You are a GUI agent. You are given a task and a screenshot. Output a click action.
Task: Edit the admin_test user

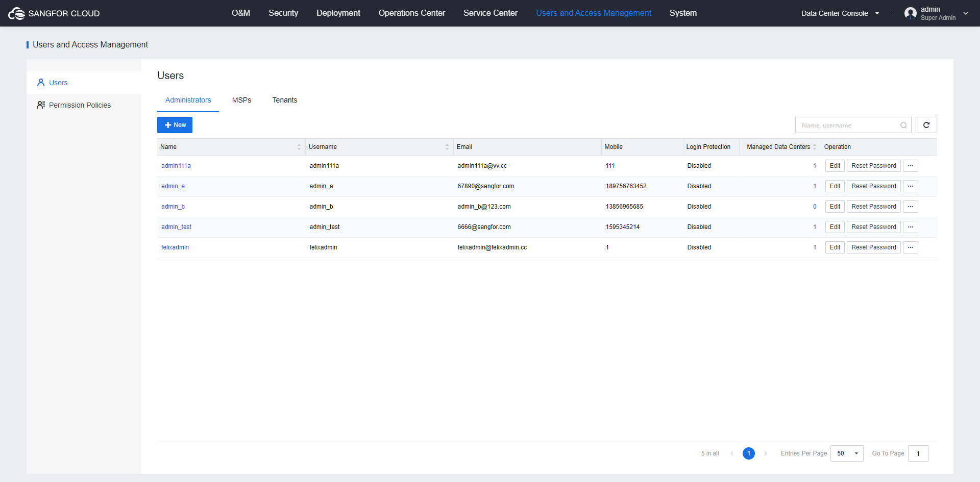(x=835, y=227)
